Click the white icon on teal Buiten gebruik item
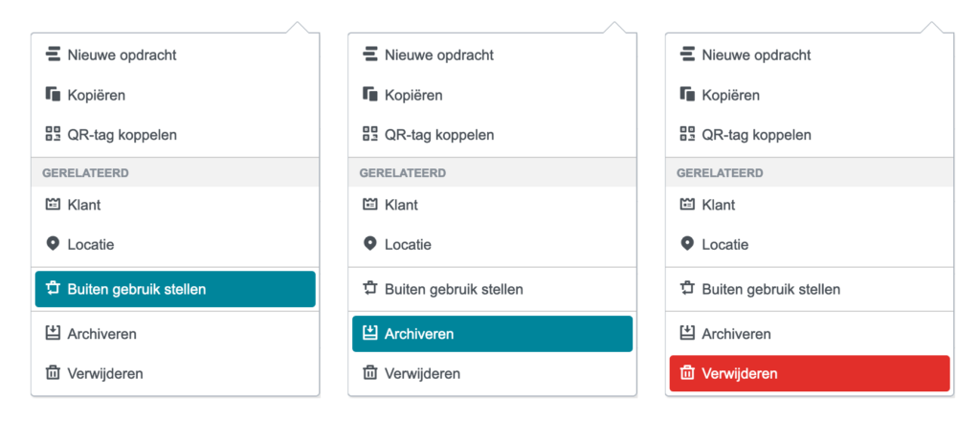This screenshot has height=421, width=980. tap(53, 289)
